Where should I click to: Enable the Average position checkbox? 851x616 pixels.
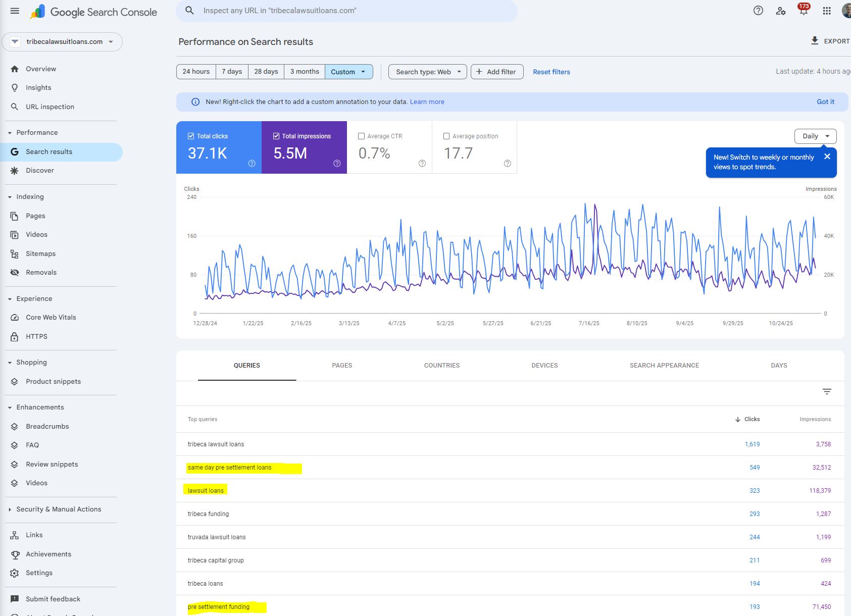[446, 136]
